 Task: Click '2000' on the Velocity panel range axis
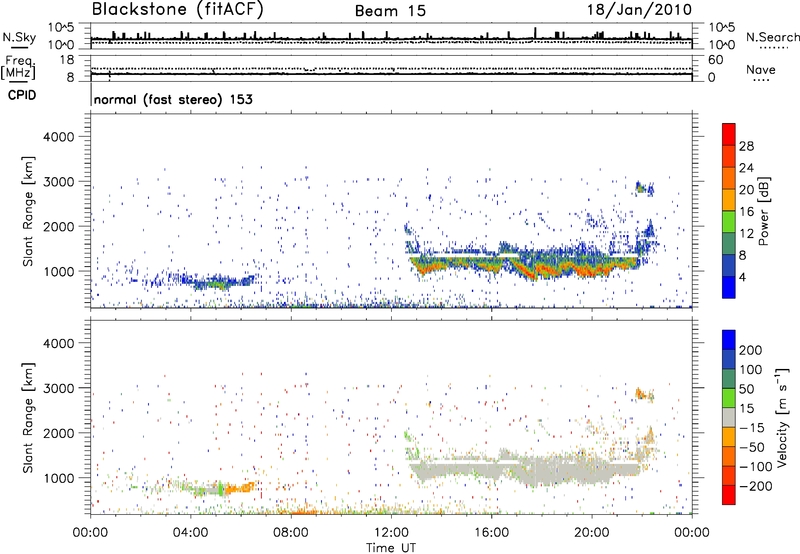point(58,433)
